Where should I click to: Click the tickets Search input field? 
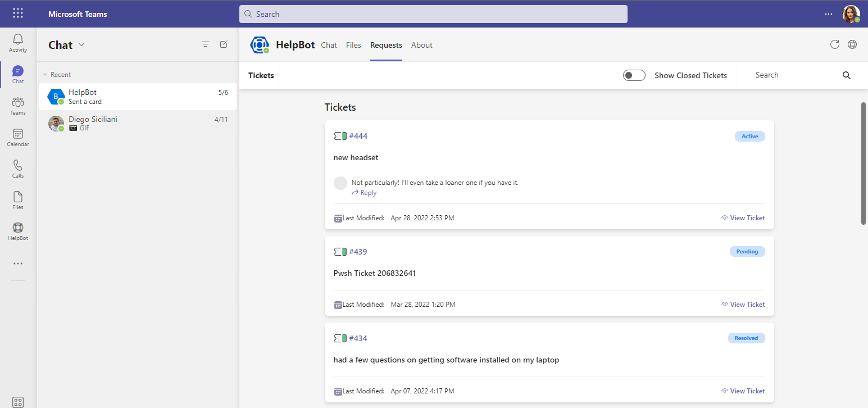tap(795, 75)
